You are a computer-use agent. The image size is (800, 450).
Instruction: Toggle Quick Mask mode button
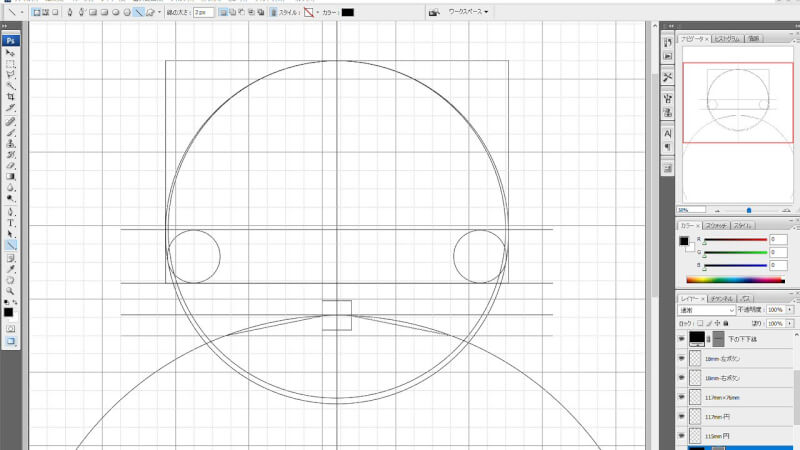coord(10,329)
